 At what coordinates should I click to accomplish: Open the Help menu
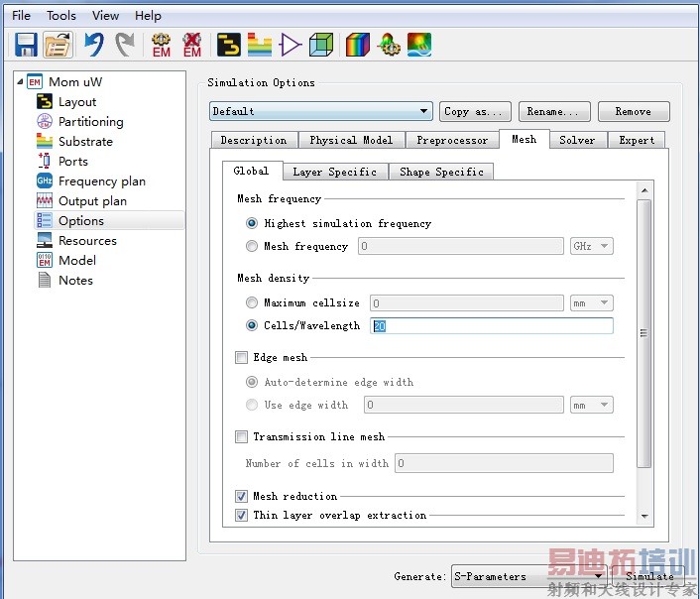pos(148,16)
